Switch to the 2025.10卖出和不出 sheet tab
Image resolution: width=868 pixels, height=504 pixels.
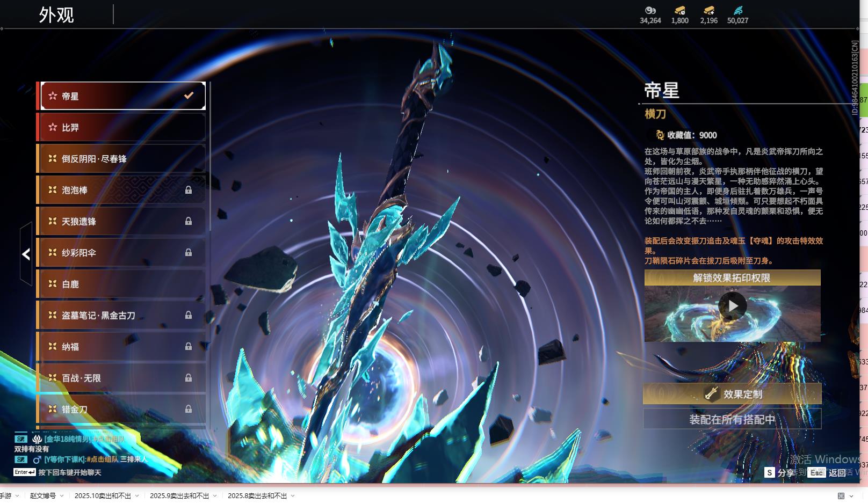point(103,496)
